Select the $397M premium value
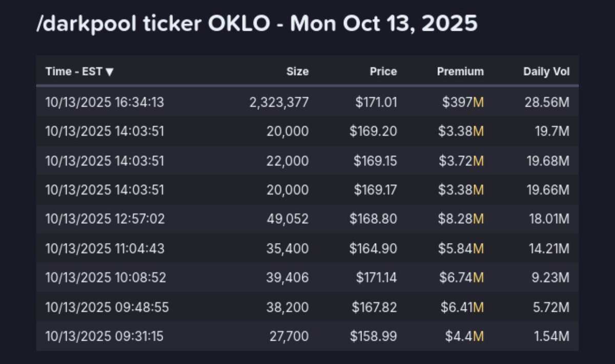 click(x=463, y=102)
